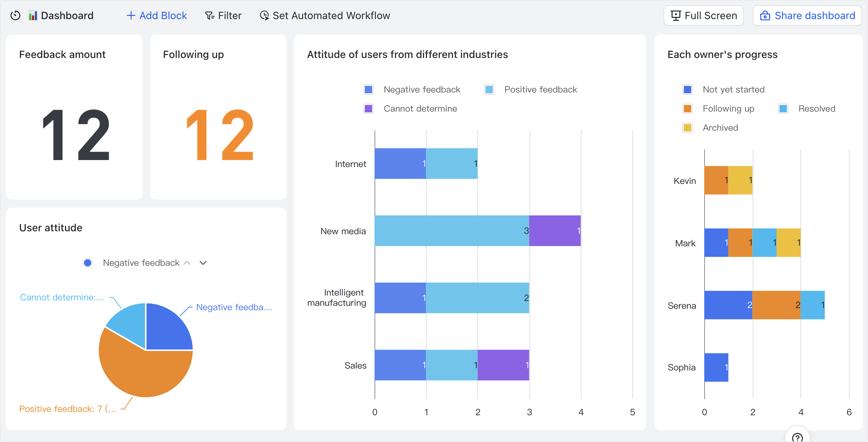
Task: Click the Filter funnel icon
Action: (210, 15)
